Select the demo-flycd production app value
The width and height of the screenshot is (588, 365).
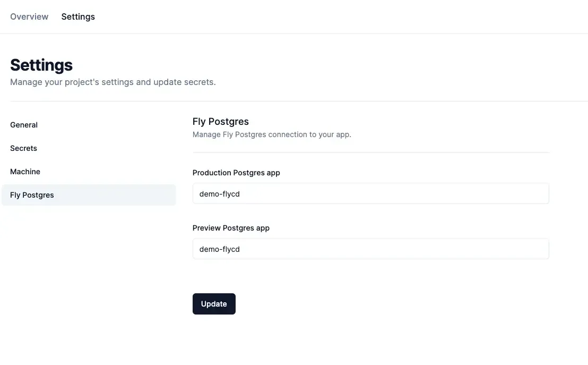coord(219,193)
